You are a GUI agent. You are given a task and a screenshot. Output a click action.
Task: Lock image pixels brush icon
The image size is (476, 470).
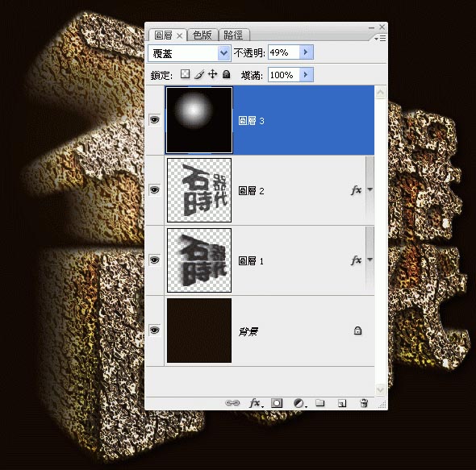[199, 74]
